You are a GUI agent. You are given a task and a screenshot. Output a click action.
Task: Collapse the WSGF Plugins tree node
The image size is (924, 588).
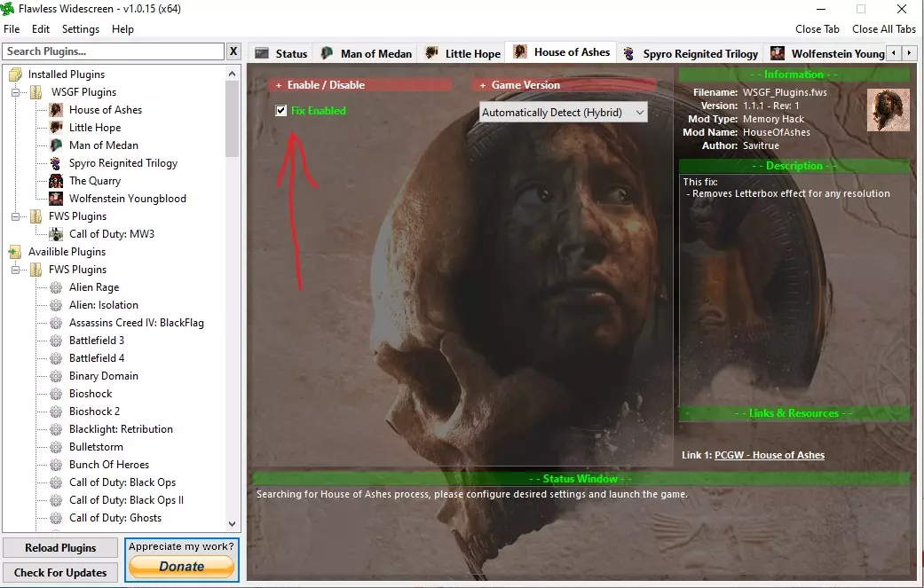coord(16,92)
